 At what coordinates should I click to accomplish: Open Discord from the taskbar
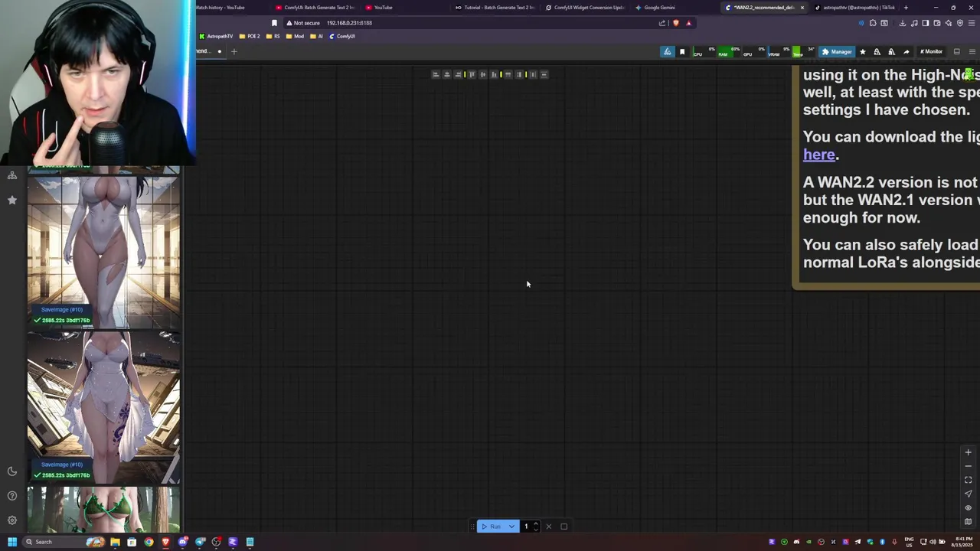[x=182, y=542]
